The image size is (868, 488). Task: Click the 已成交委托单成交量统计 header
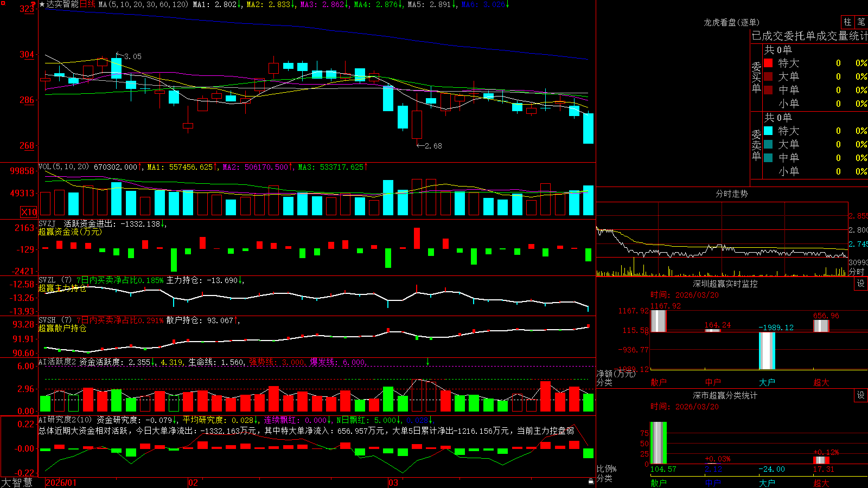coord(809,36)
